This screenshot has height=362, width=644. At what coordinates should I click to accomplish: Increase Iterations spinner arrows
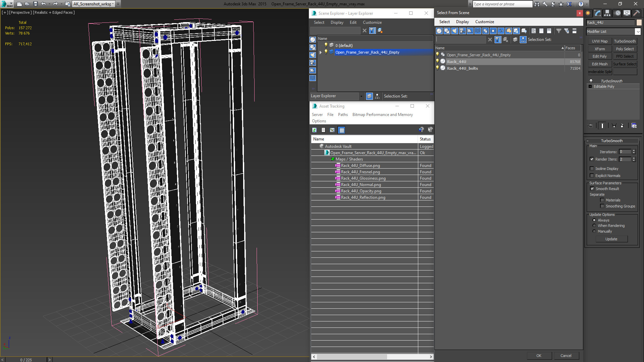tap(634, 152)
